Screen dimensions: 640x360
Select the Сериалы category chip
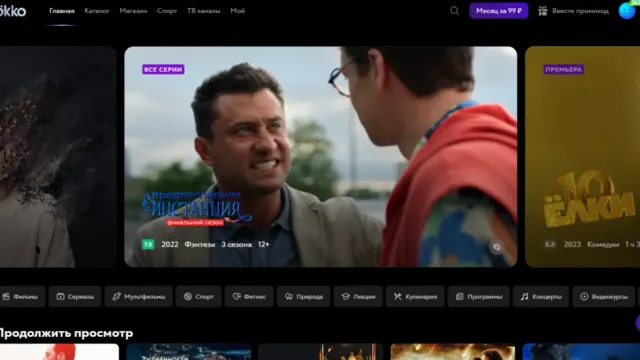(75, 297)
